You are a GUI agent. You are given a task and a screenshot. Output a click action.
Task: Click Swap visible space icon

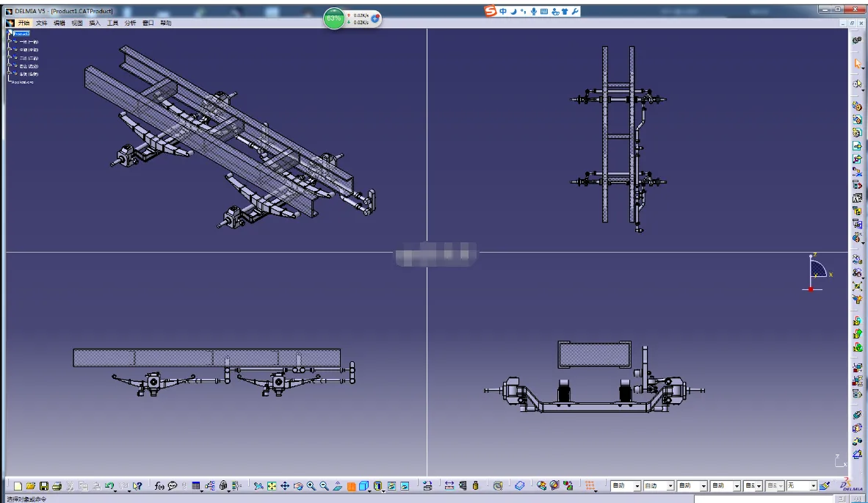click(x=405, y=486)
